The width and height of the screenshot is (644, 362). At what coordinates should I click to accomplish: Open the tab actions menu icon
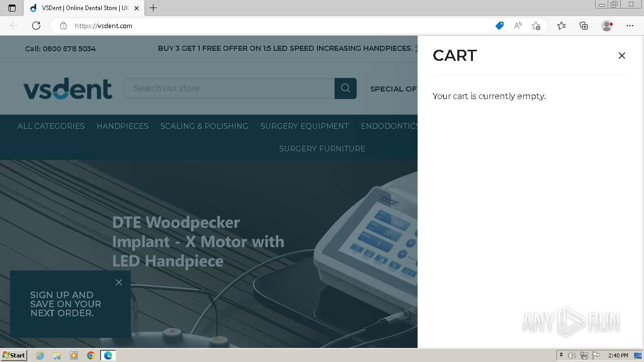(12, 8)
